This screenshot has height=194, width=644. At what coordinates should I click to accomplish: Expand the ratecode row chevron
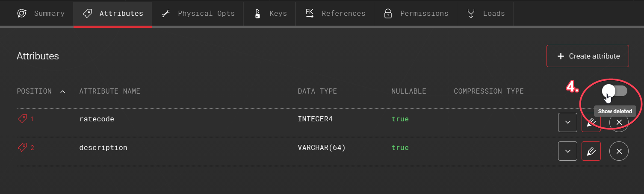click(567, 123)
